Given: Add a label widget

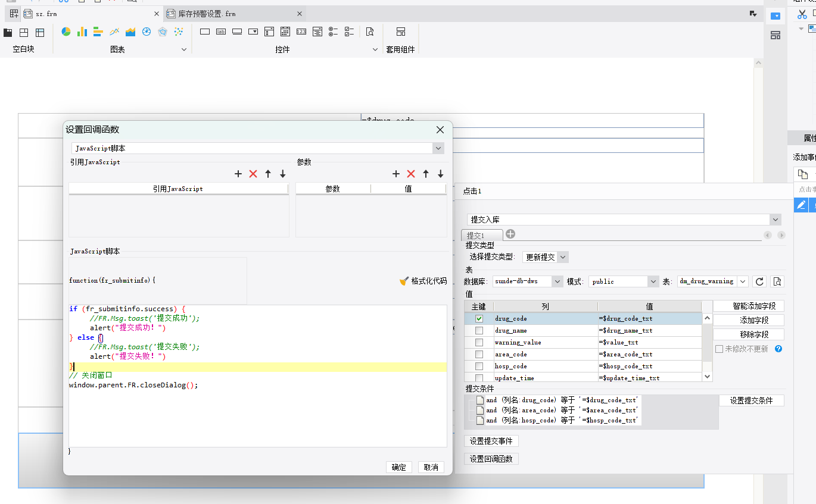Looking at the screenshot, I should (221, 32).
